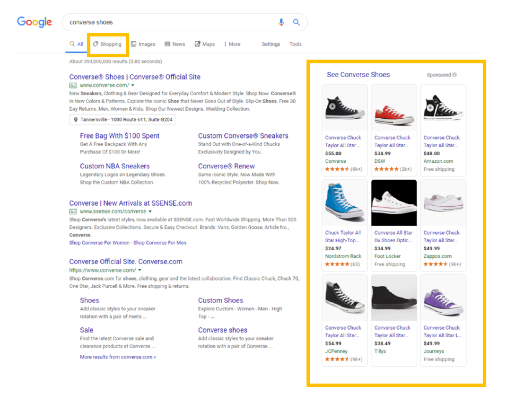The width and height of the screenshot is (532, 404).
Task: Open Custom Converse Sneakers sitelink
Action: pos(243,136)
